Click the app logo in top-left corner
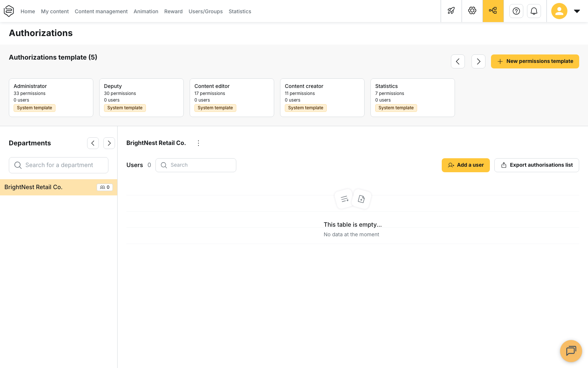 point(9,11)
